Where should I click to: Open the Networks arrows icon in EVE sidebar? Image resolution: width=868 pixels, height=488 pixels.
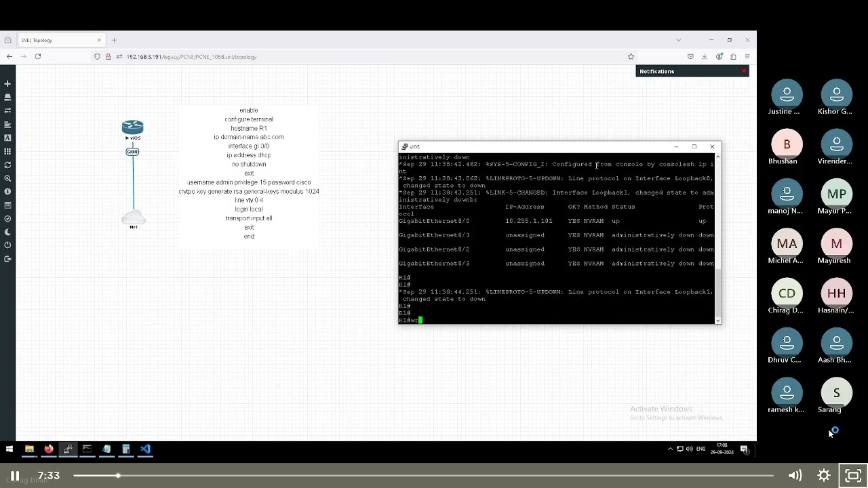(x=7, y=110)
